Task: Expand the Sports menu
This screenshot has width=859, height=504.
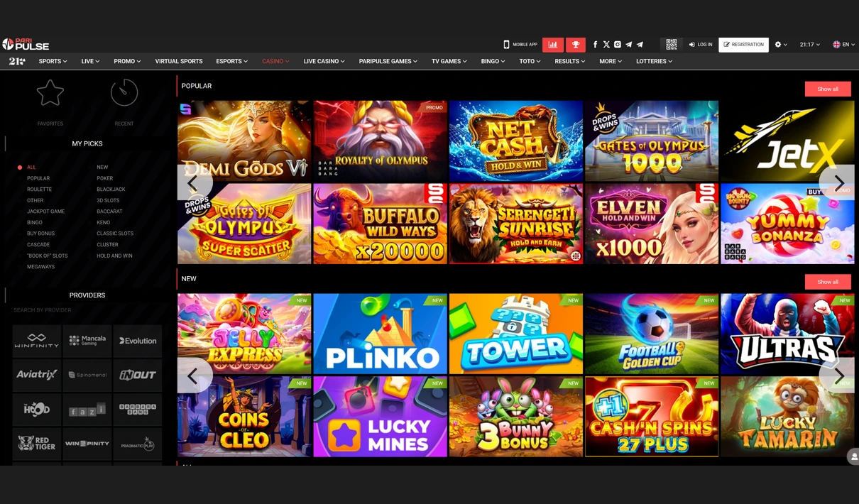Action: 53,62
